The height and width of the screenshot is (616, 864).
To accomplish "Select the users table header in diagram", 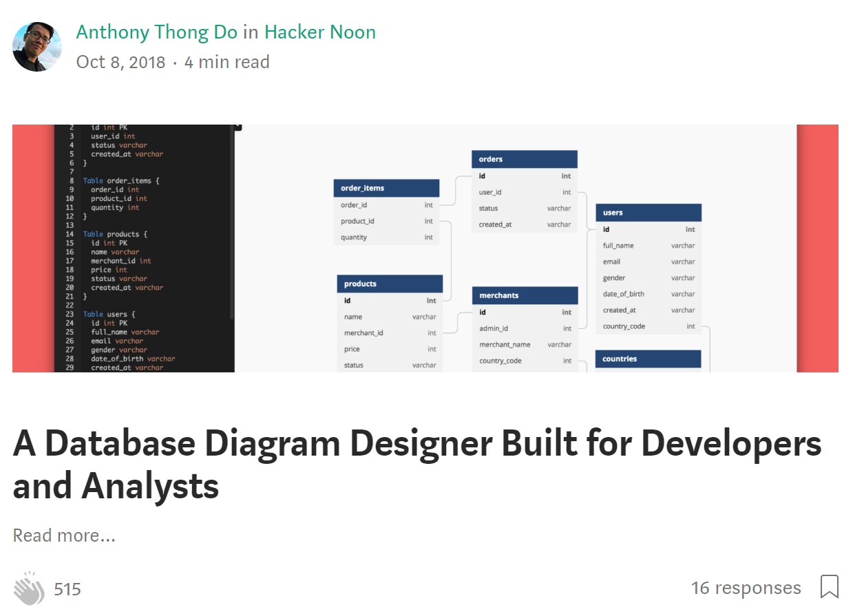I will pyautogui.click(x=648, y=213).
